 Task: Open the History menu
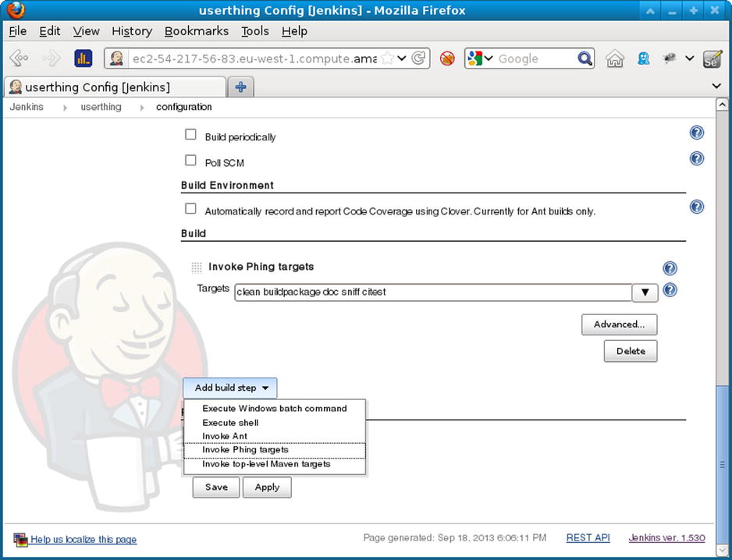click(132, 31)
